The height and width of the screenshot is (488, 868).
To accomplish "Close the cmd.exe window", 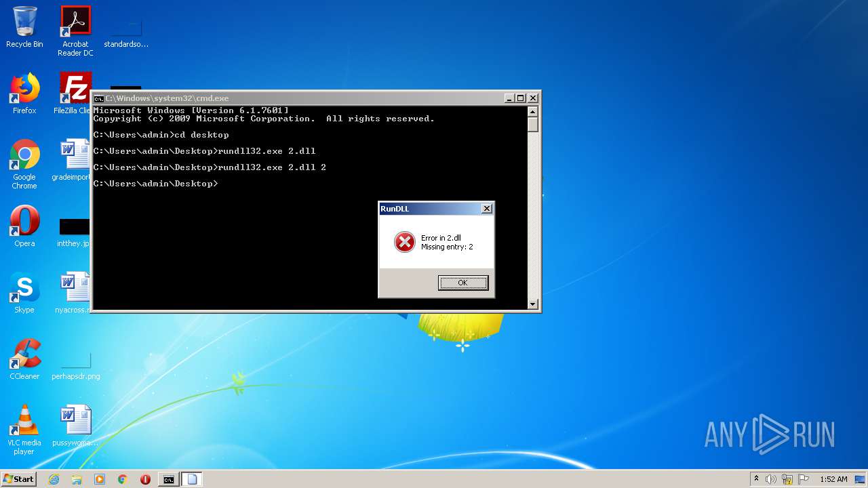I will (532, 98).
